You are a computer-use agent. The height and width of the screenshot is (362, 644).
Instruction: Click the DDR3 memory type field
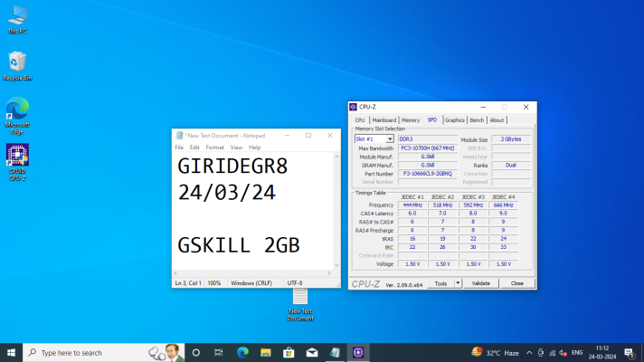[428, 139]
